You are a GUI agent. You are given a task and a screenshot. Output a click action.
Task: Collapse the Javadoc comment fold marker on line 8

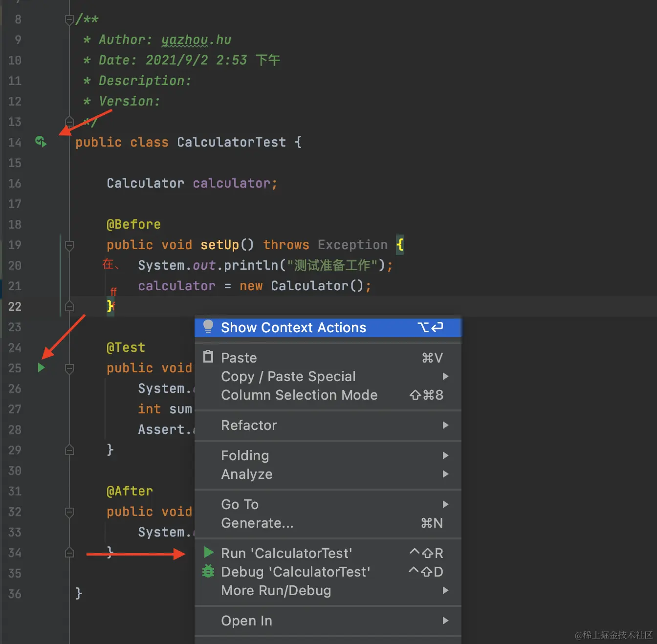69,20
